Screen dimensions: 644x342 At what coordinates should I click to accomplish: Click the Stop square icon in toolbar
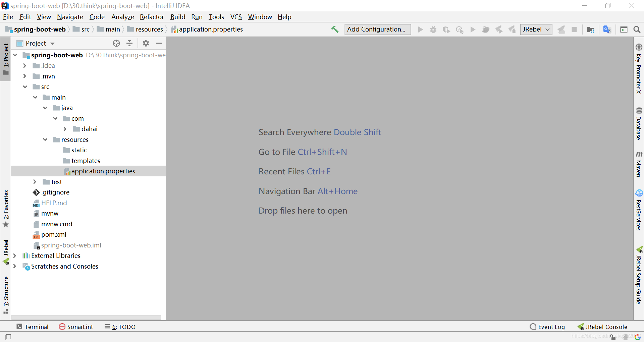tap(574, 30)
